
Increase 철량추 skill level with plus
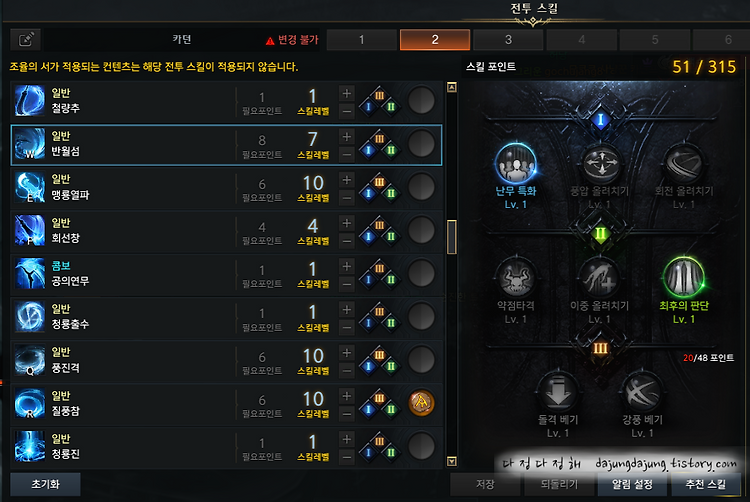tap(347, 93)
